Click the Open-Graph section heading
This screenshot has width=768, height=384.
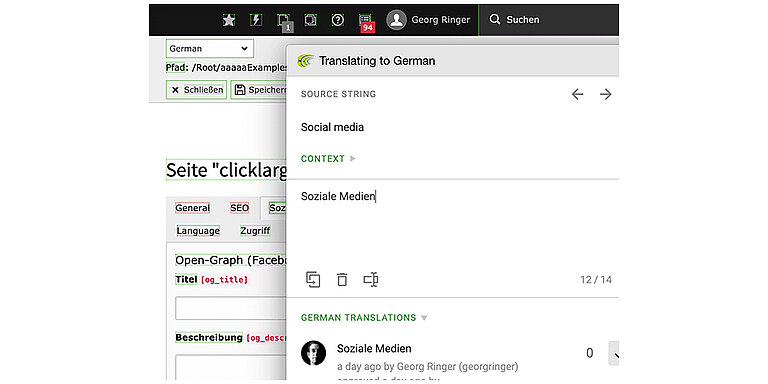coord(231,261)
